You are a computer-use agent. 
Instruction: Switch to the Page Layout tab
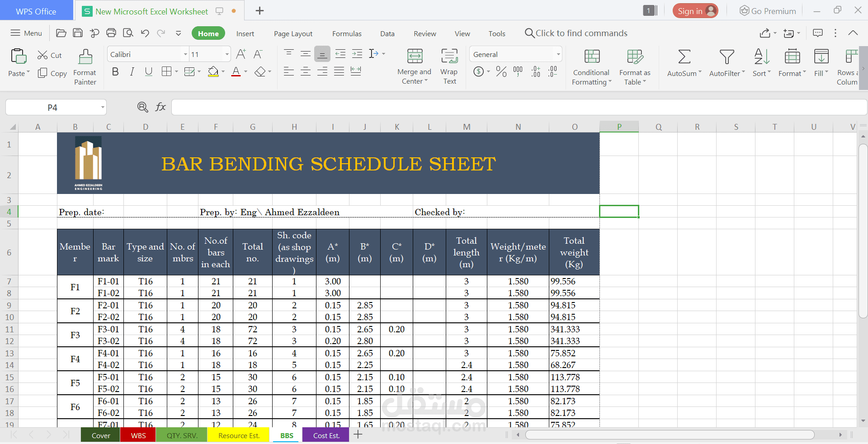[293, 33]
